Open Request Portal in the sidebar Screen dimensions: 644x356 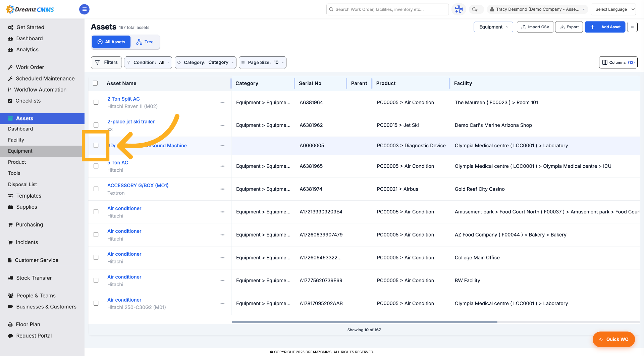pos(34,336)
